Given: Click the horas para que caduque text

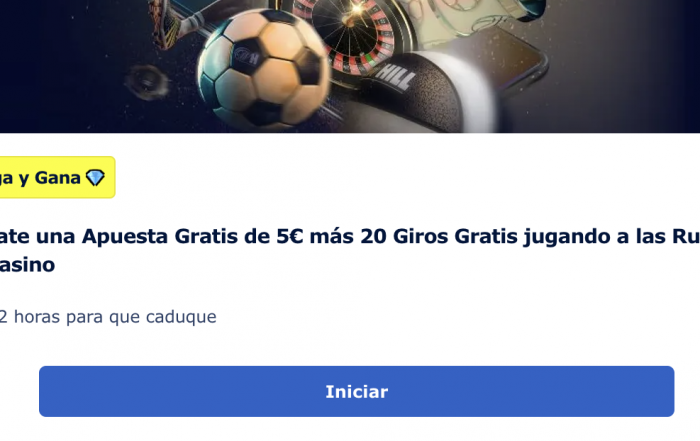Looking at the screenshot, I should 115,317.
